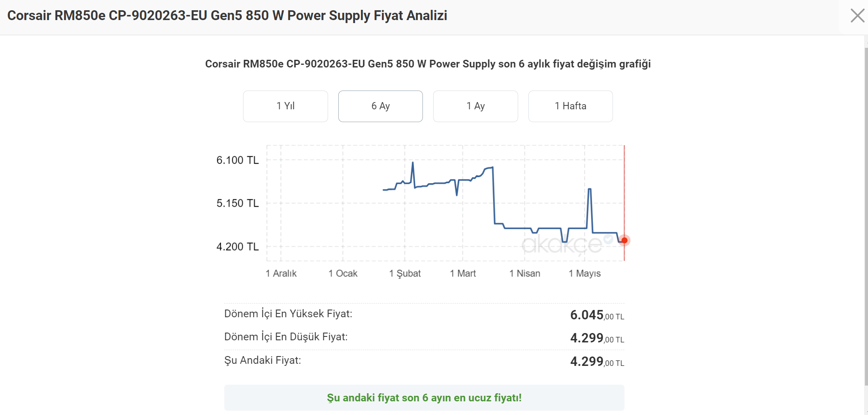Image resolution: width=868 pixels, height=415 pixels.
Task: Click the 6.045,00 TL highest price value
Action: tap(597, 315)
